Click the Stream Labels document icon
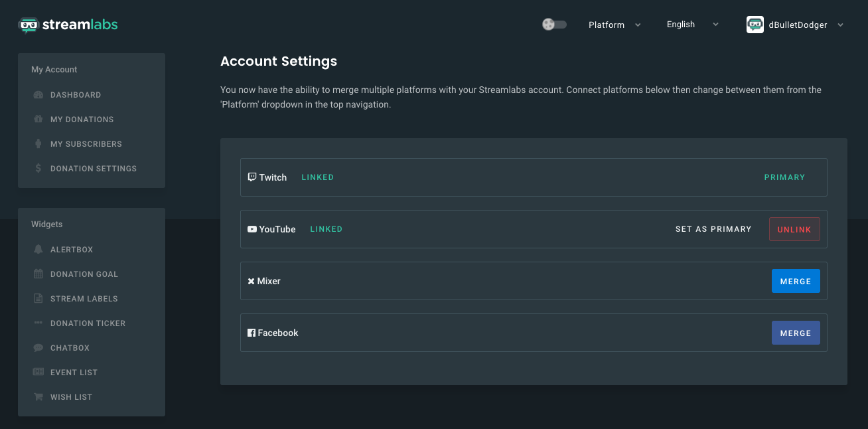The image size is (868, 429). click(x=38, y=299)
